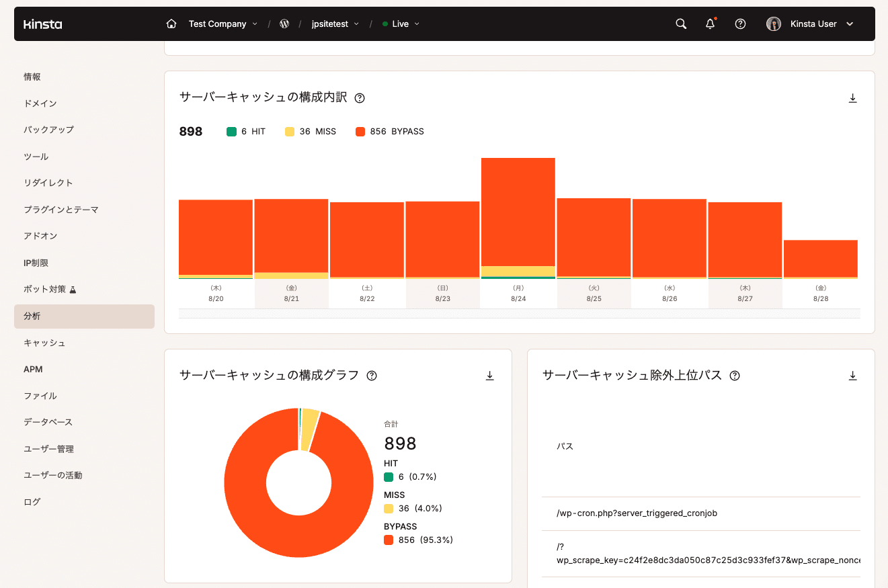Click the 8/23 bar in the chart
The image size is (888, 588).
click(x=442, y=240)
